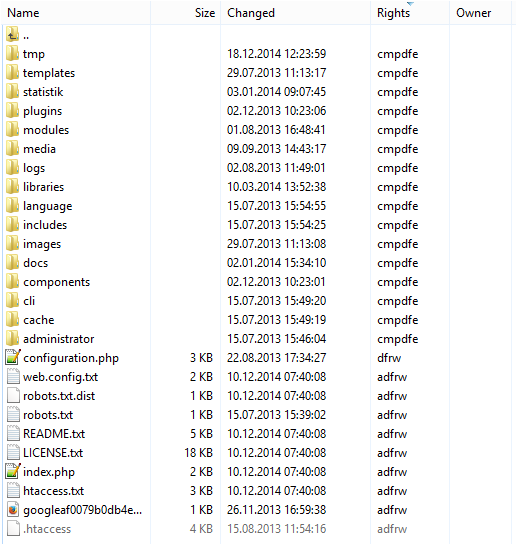Select the googleaf0079b0db4e file icon

coord(13,510)
